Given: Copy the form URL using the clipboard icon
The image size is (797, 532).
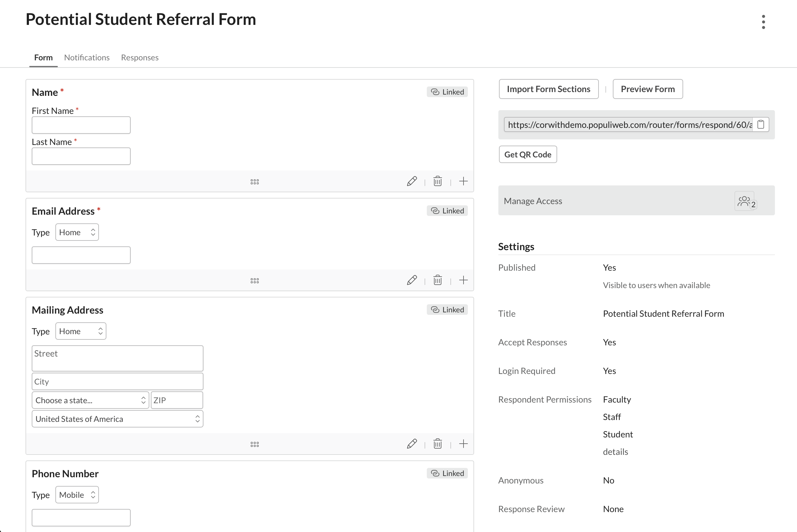Looking at the screenshot, I should [761, 124].
